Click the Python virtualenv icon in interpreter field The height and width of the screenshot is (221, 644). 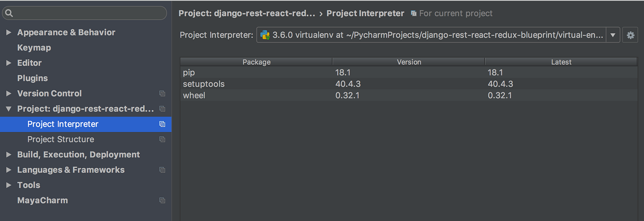265,35
